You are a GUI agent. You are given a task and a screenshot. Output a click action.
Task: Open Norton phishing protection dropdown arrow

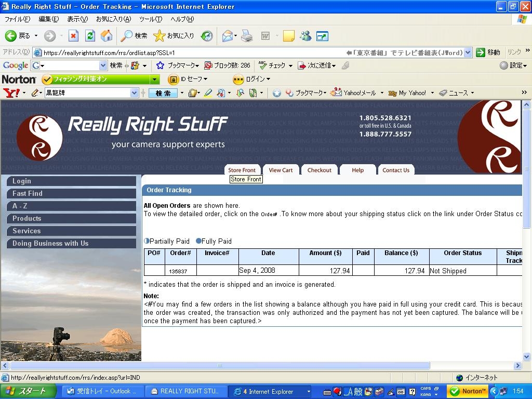[154, 79]
